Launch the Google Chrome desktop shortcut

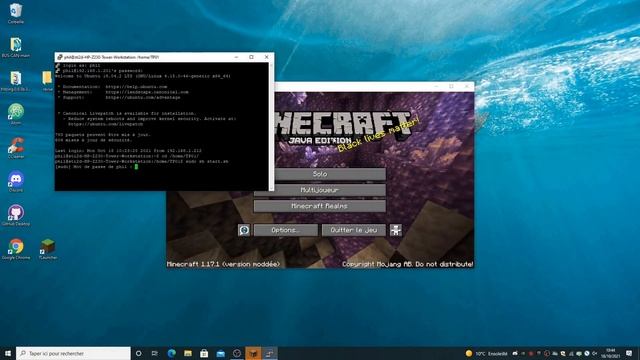coord(16,249)
